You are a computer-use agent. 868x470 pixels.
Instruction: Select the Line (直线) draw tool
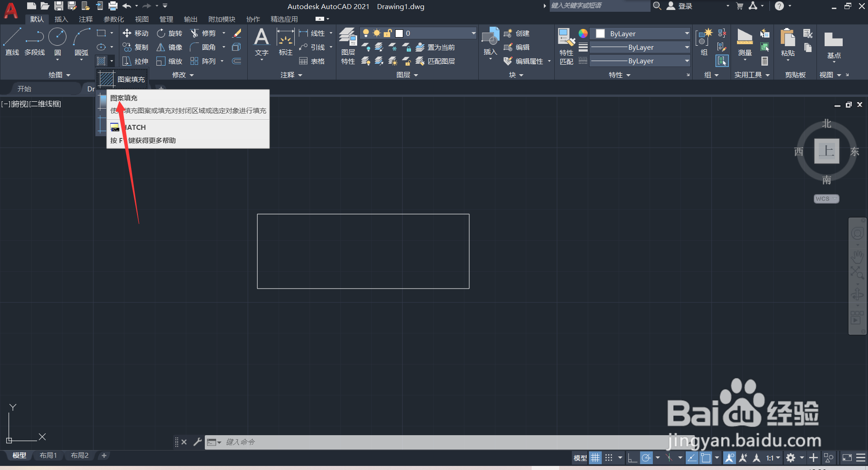coord(12,42)
